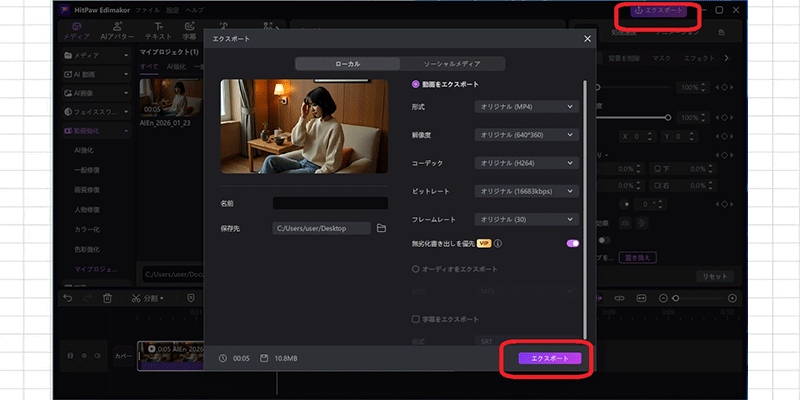Click the export dialog vertical scrollbar
The image size is (800, 400).
pyautogui.click(x=585, y=209)
